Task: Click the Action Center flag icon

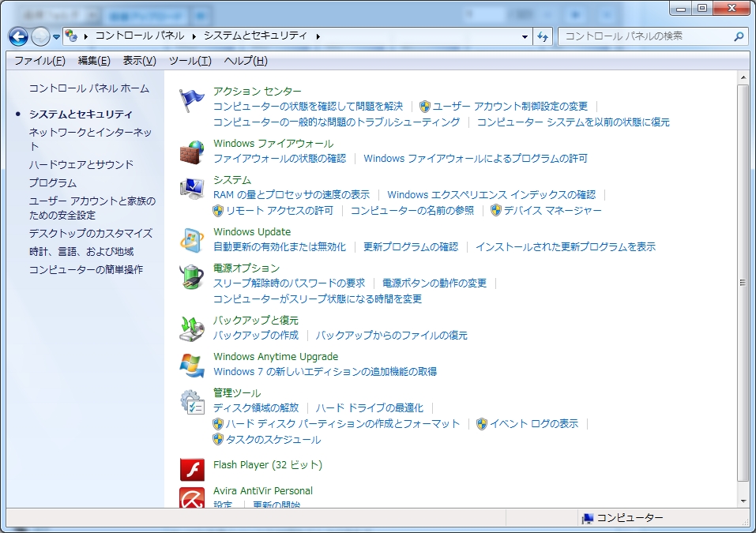Action: pos(192,101)
